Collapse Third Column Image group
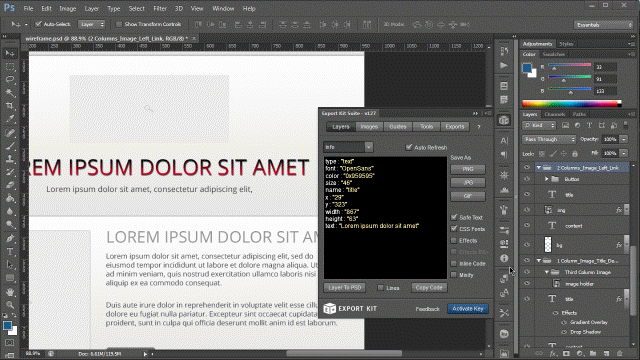This screenshot has height=360, width=640. tap(547, 272)
